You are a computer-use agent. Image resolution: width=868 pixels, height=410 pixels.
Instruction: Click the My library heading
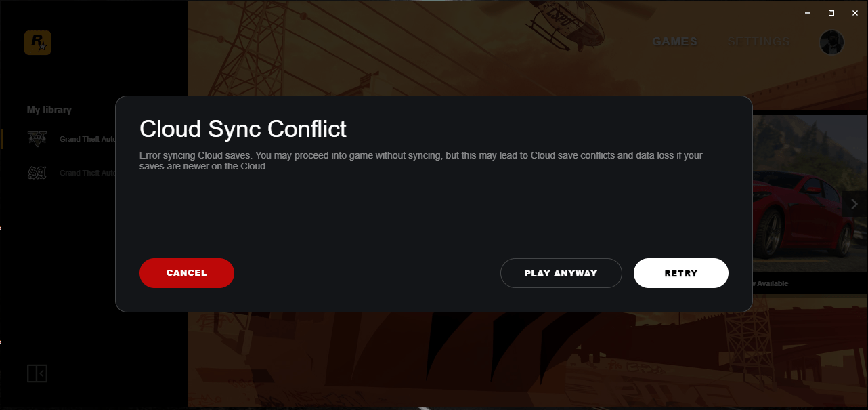click(49, 110)
